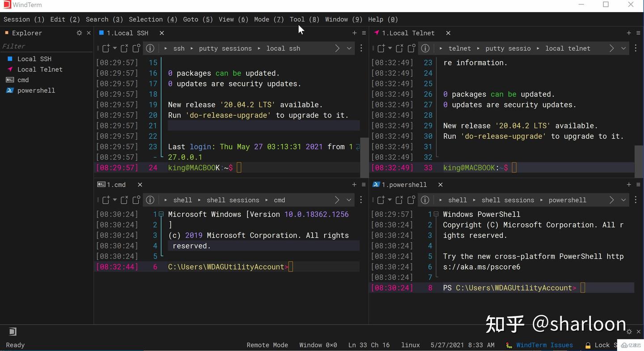Click the plus icon in powershell tab bar
This screenshot has height=351, width=644.
tap(629, 184)
